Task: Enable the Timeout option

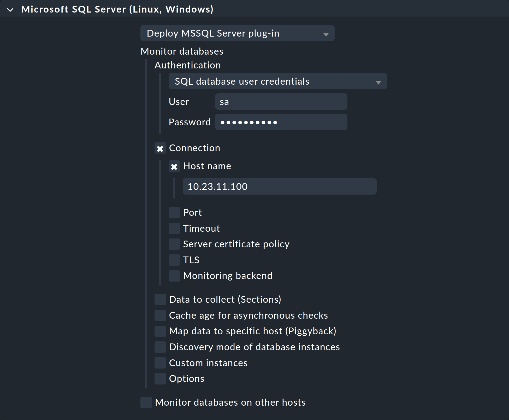Action: tap(174, 228)
